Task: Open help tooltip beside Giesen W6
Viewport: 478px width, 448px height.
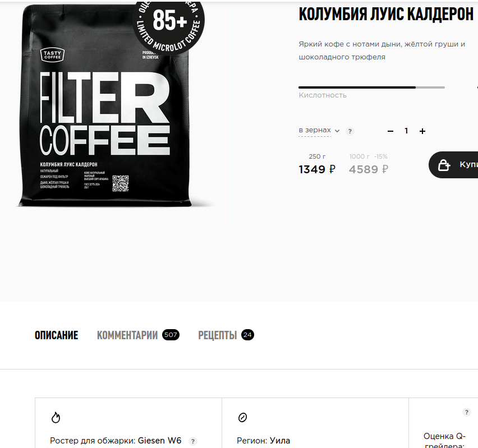Action: (192, 441)
